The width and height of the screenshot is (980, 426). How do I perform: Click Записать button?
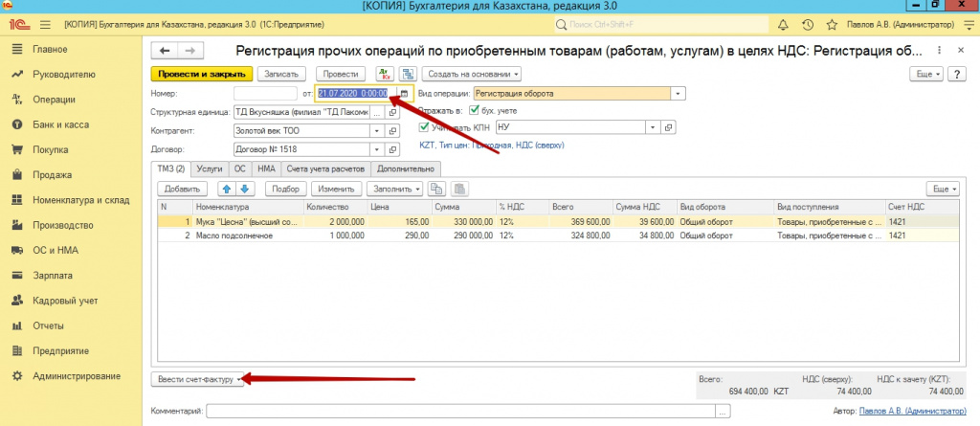[282, 74]
